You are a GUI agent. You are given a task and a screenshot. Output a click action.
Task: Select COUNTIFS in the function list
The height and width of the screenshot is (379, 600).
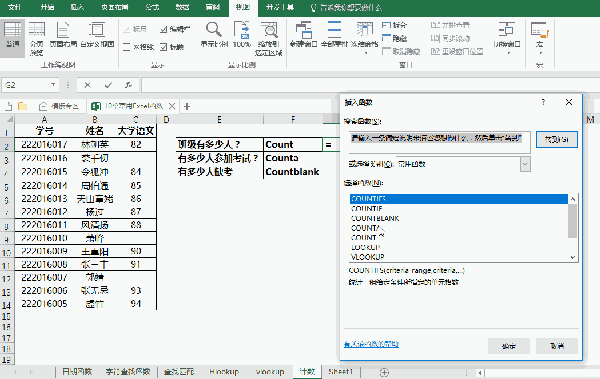[459, 199]
